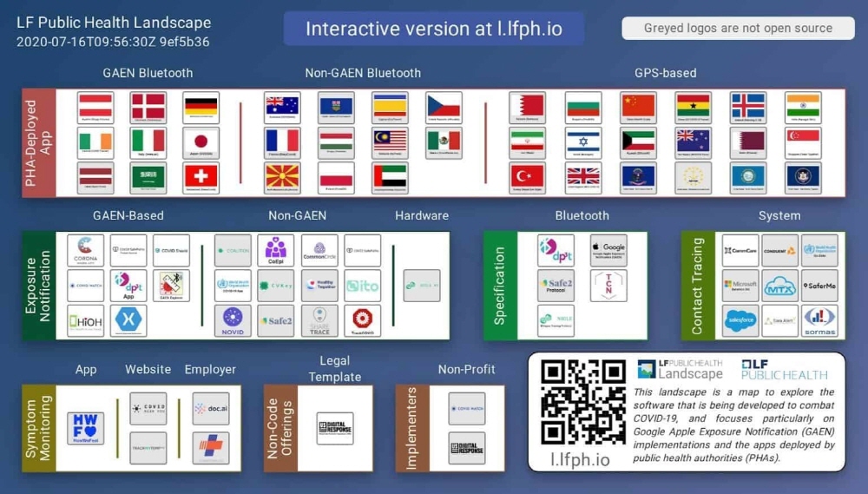Open the NOVID logo card
868x494 pixels.
pos(233,320)
